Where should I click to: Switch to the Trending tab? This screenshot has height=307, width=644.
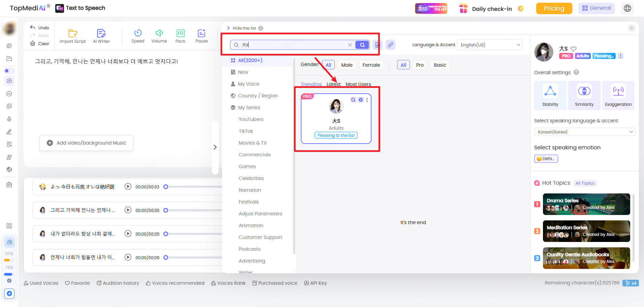tap(311, 84)
